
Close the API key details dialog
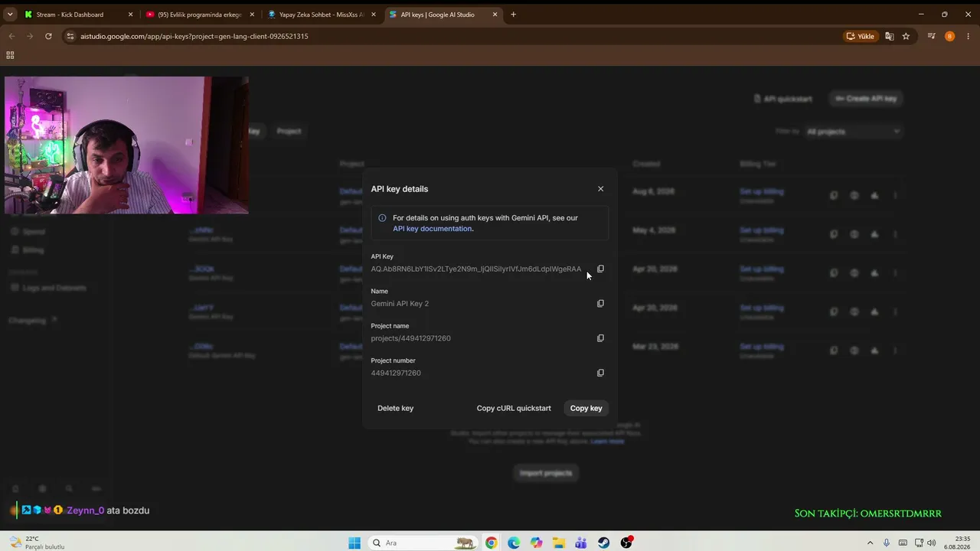(x=600, y=189)
